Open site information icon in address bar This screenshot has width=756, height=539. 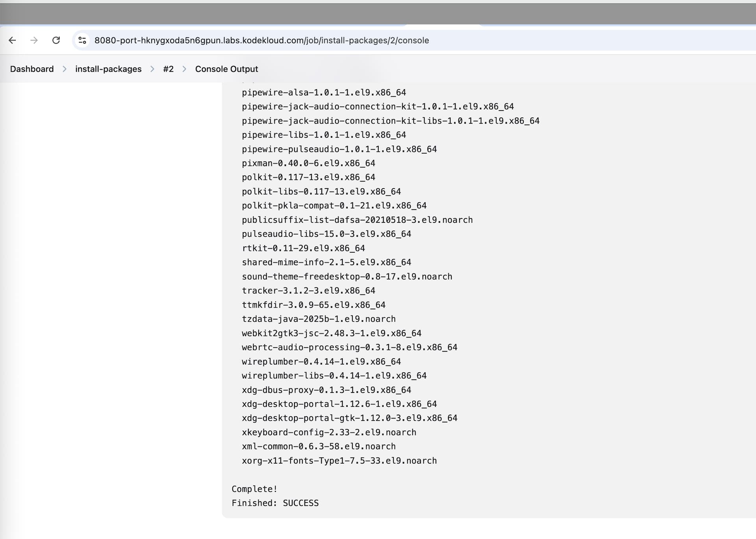click(x=82, y=40)
